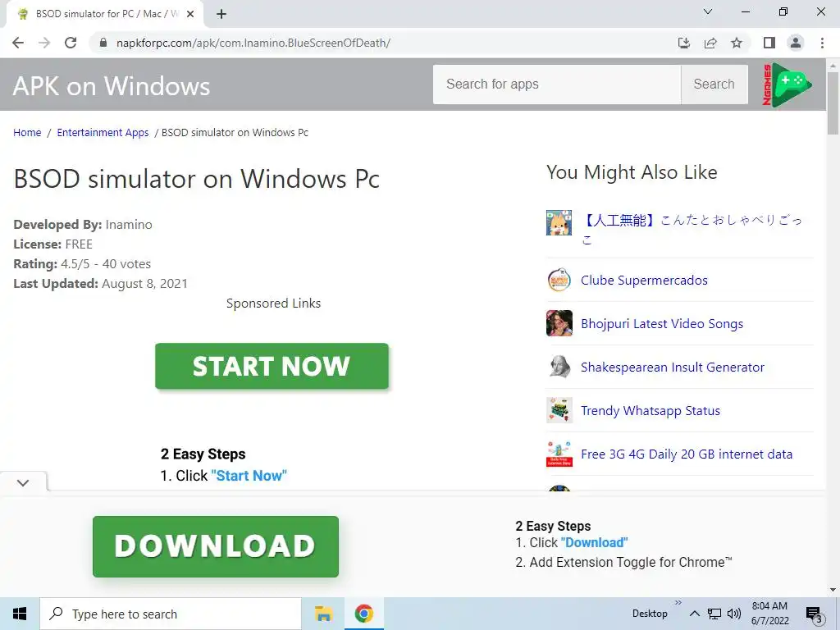Click the "You Might Also Like" heading

click(x=632, y=172)
